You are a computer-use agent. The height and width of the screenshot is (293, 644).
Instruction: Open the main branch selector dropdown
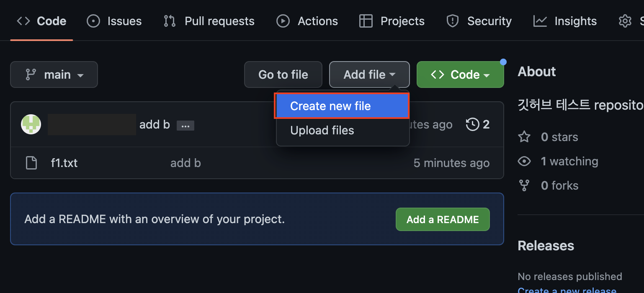[54, 75]
